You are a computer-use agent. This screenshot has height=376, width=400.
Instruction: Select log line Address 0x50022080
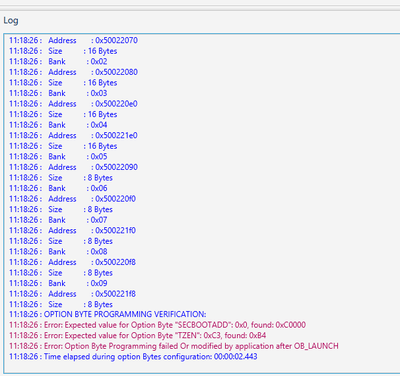pos(73,72)
